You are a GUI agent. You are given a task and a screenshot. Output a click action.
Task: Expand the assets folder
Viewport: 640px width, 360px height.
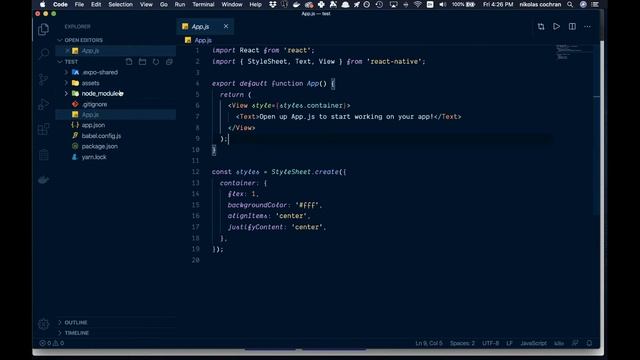66,83
